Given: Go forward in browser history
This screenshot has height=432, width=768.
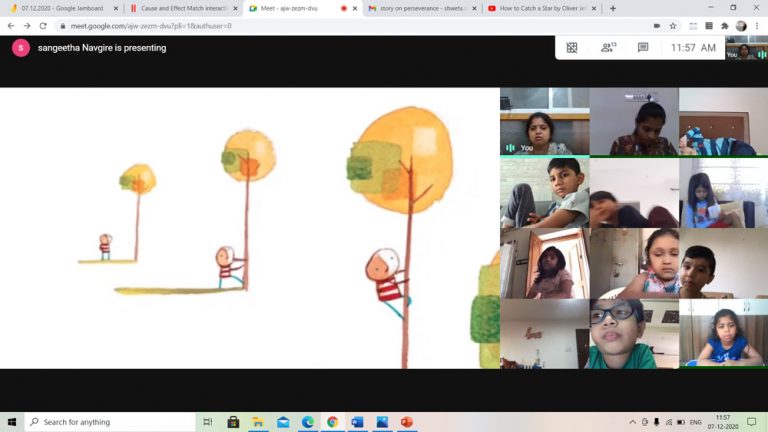Looking at the screenshot, I should pos(27,26).
